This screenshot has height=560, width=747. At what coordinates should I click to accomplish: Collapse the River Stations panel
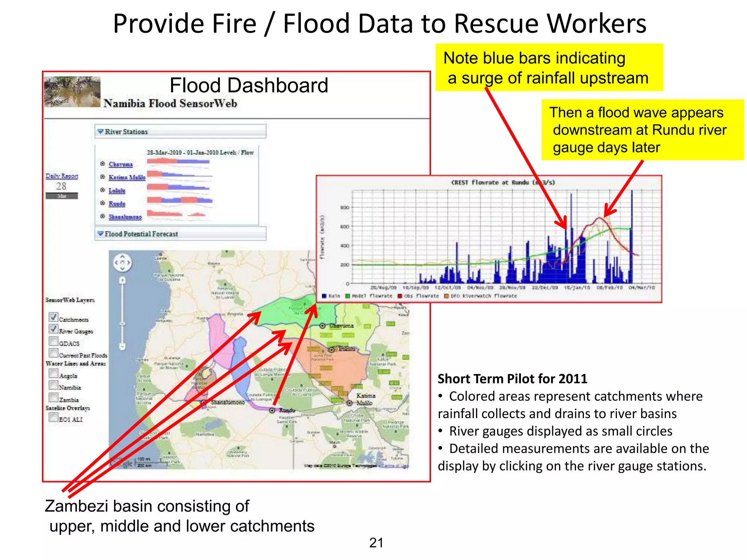[100, 132]
